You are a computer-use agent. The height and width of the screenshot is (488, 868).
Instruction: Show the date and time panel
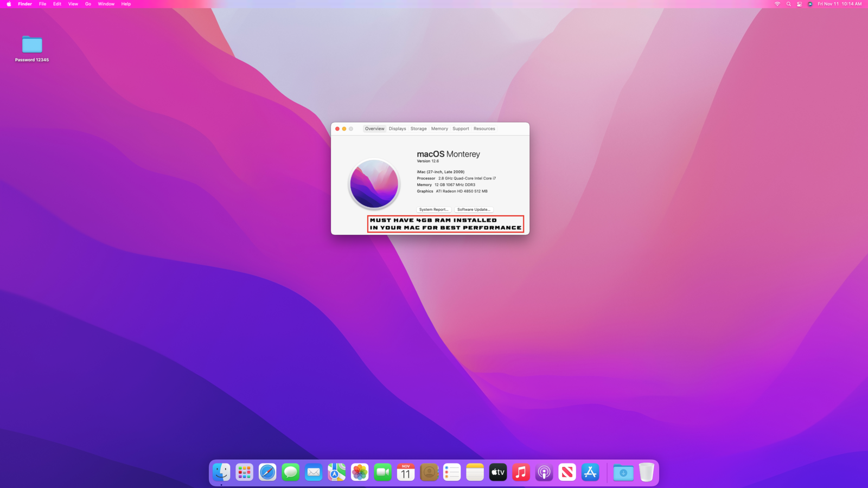pyautogui.click(x=839, y=4)
